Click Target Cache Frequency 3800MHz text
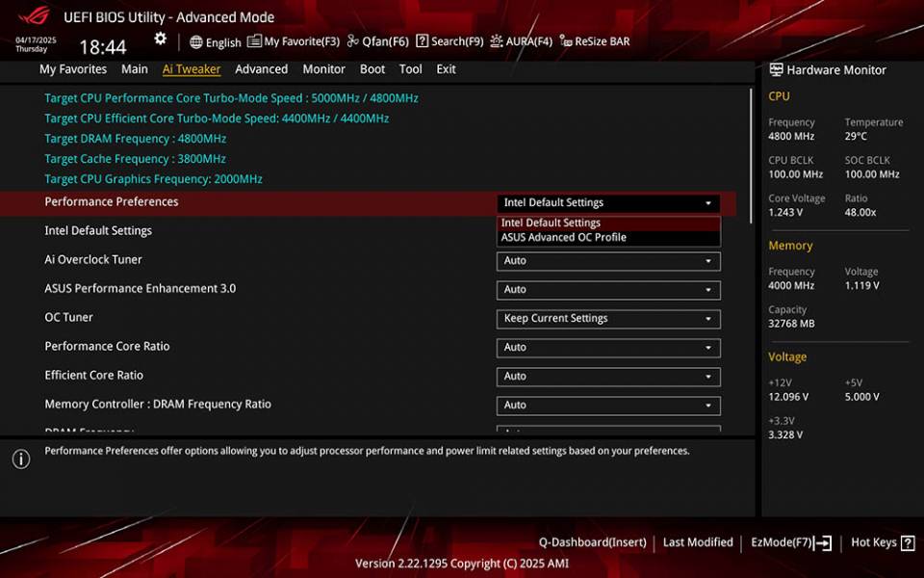 135,159
